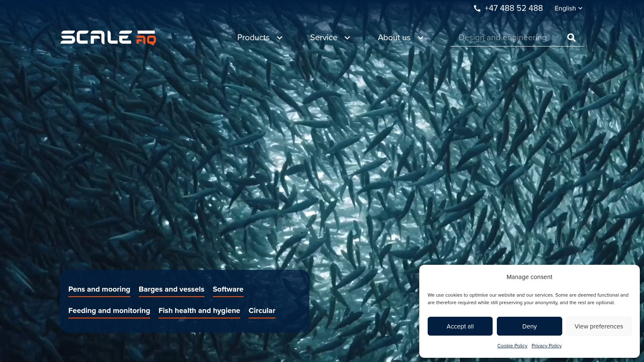The height and width of the screenshot is (362, 644).
Task: Open the English language selector
Action: 569,8
